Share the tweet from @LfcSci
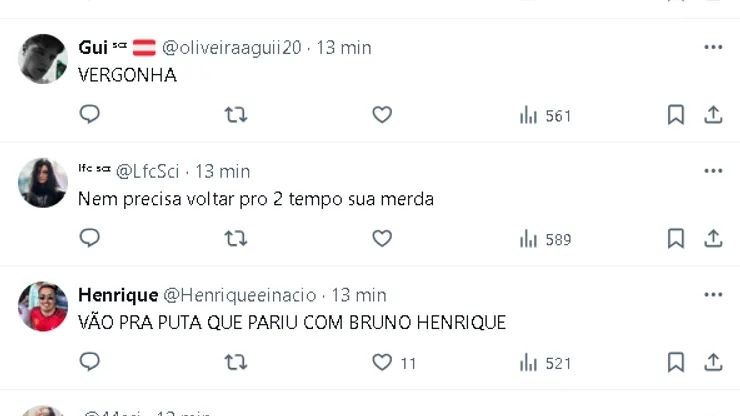This screenshot has height=416, width=740. coord(713,238)
